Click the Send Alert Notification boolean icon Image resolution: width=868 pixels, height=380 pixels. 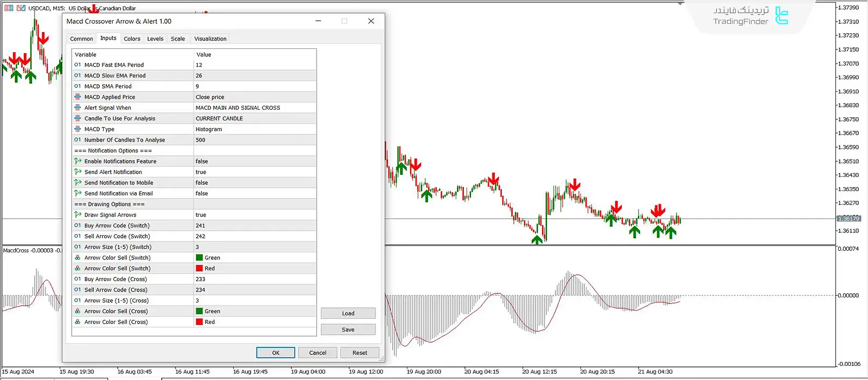[x=78, y=172]
